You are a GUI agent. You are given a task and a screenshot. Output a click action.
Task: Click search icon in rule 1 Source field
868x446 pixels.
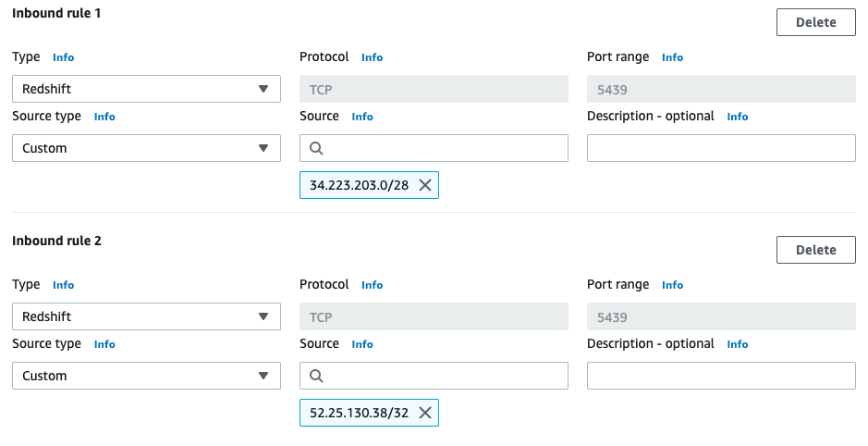coord(316,148)
